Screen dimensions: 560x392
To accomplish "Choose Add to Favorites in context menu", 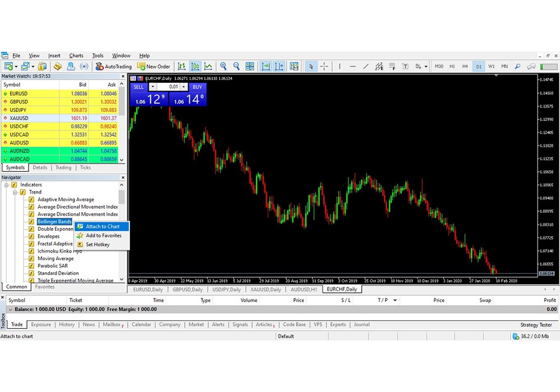I will pos(102,236).
